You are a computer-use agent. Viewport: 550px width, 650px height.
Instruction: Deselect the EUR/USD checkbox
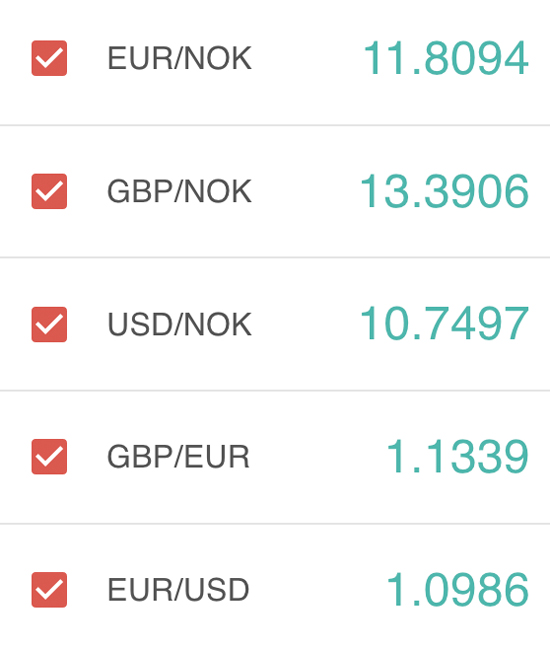[49, 589]
